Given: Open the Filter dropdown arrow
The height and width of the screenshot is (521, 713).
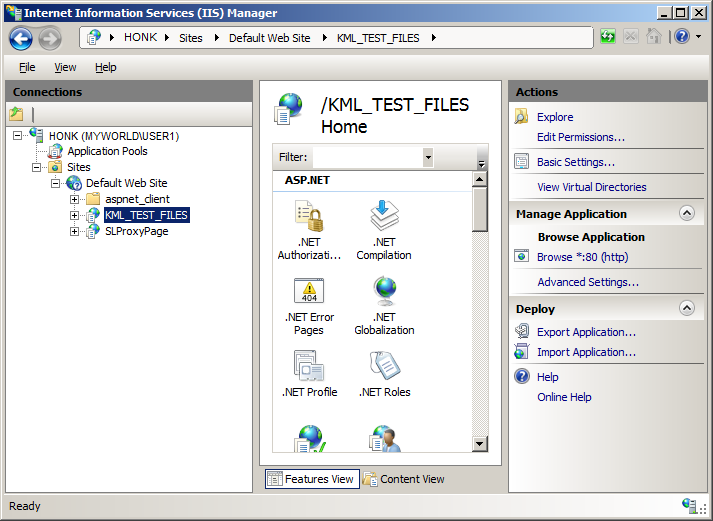Looking at the screenshot, I should (428, 157).
